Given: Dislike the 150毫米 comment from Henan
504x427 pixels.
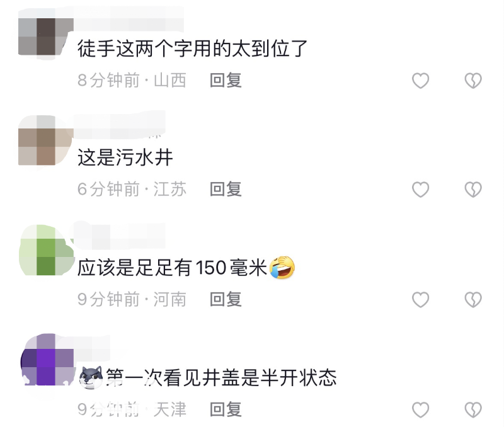Looking at the screenshot, I should pos(473,299).
